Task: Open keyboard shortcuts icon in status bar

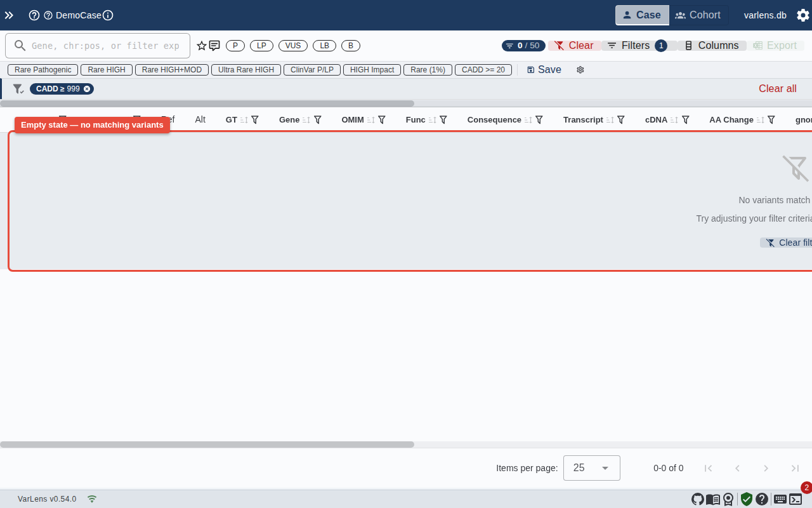Action: [x=780, y=499]
